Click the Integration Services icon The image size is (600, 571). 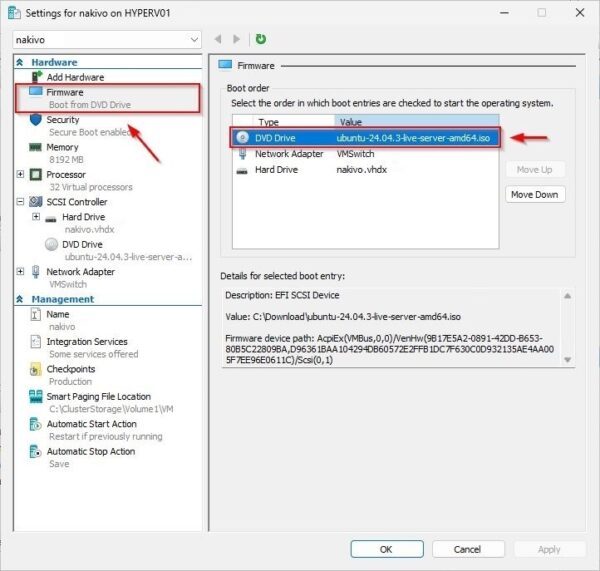click(35, 341)
